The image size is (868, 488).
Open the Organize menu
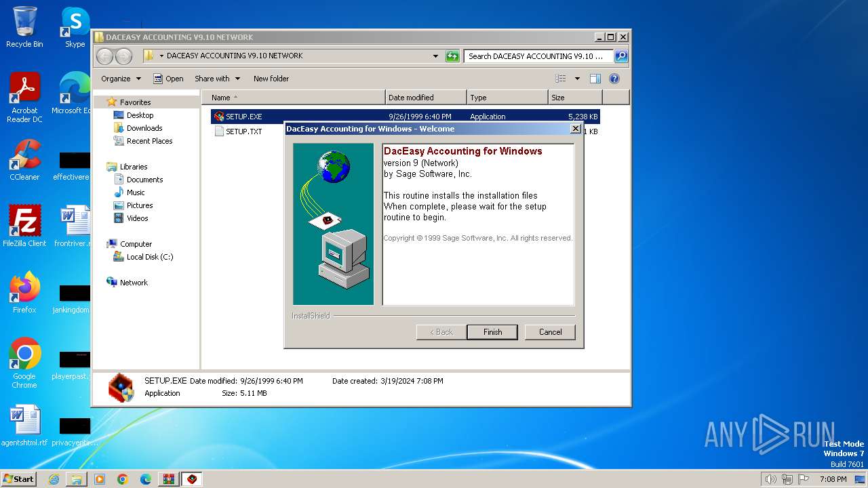pyautogui.click(x=121, y=79)
